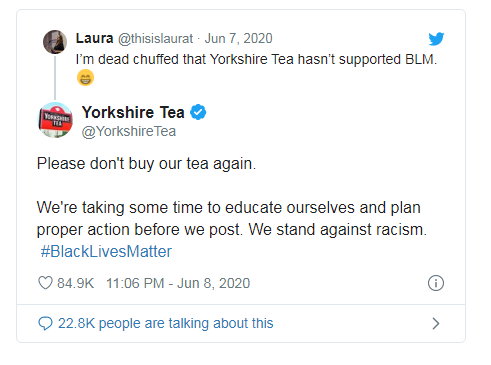Open the tweet info circle icon
The height and width of the screenshot is (365, 491).
coord(436,283)
